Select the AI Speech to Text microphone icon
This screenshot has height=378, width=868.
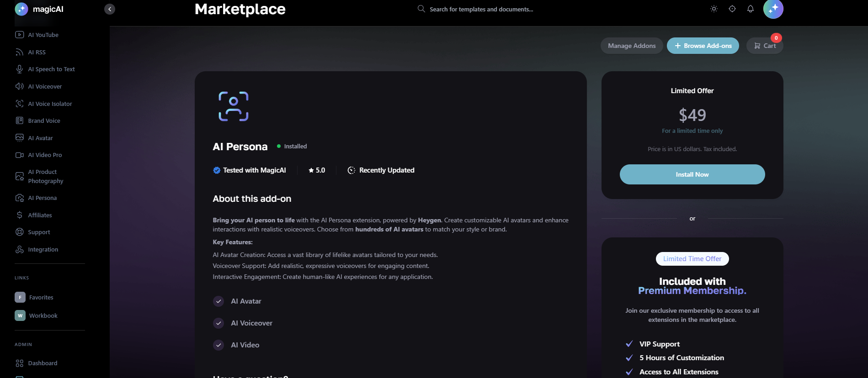(x=19, y=69)
